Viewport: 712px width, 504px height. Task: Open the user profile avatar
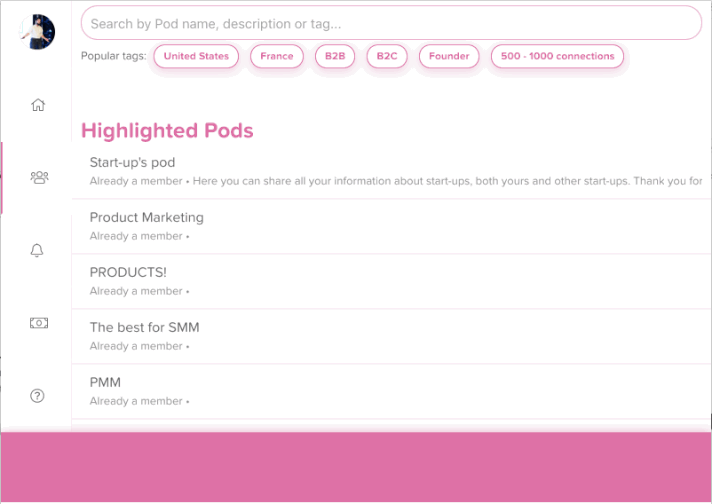point(38,31)
